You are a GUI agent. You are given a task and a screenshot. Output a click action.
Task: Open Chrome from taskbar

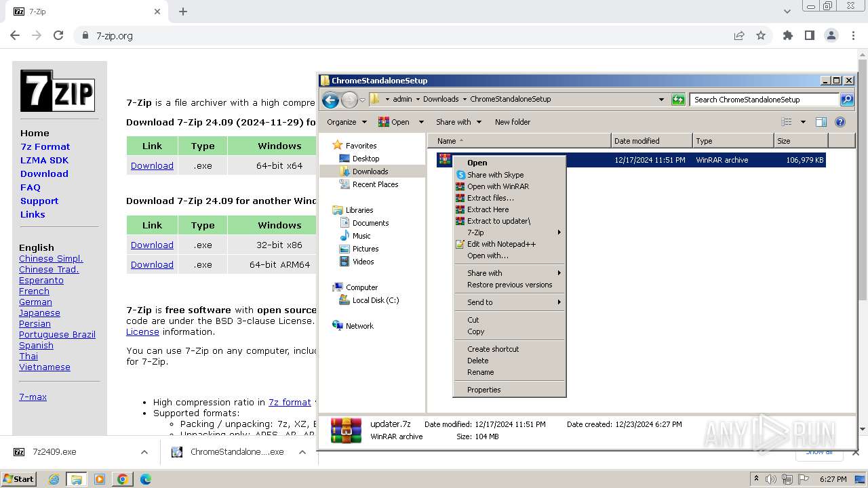click(123, 479)
